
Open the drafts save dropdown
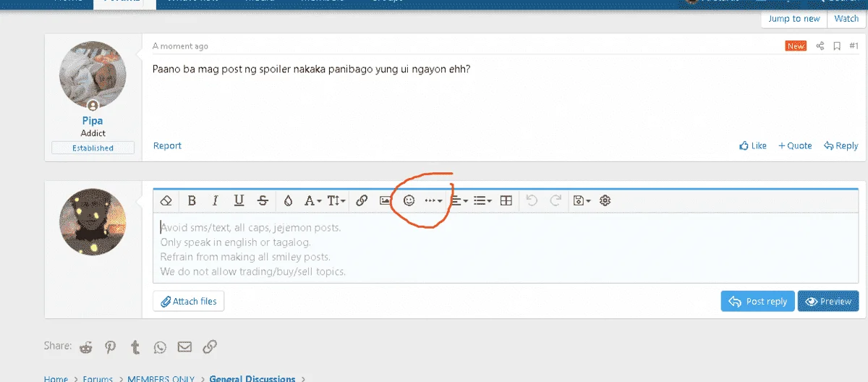tap(582, 200)
